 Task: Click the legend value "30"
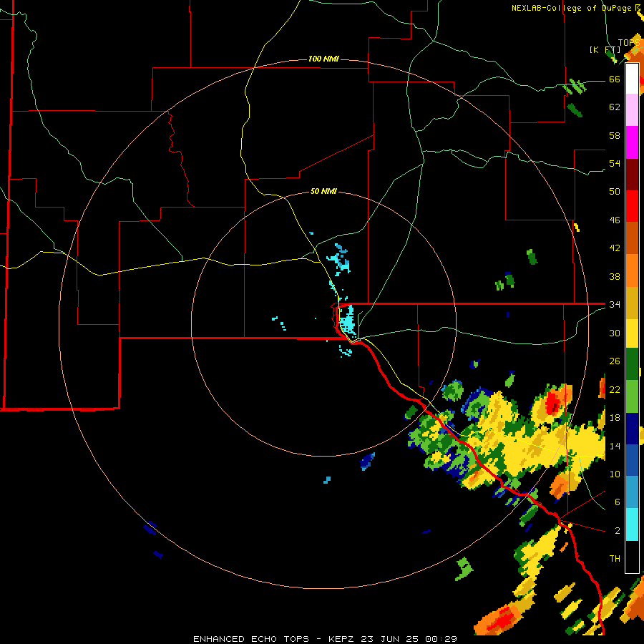click(615, 333)
